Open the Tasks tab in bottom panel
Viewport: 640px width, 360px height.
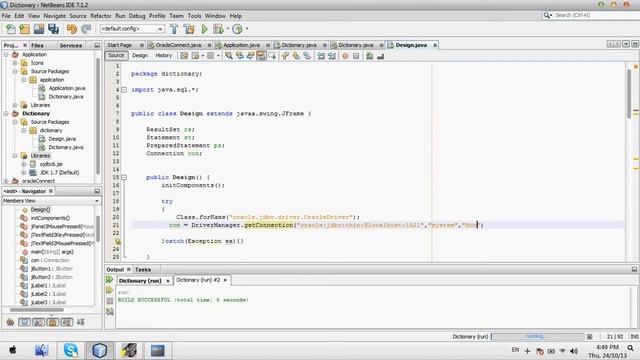tap(143, 270)
